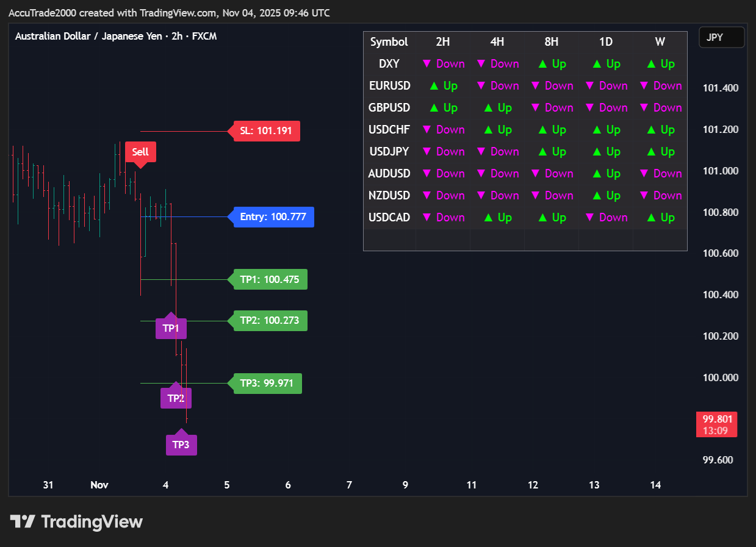The image size is (756, 547).
Task: Select the purple TP3 marker on the chart
Action: coord(181,445)
